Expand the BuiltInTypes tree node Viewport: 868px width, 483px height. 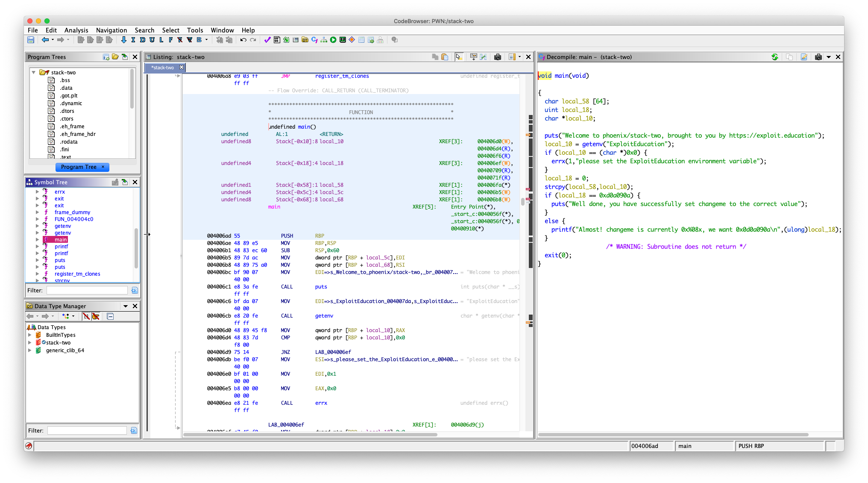30,335
